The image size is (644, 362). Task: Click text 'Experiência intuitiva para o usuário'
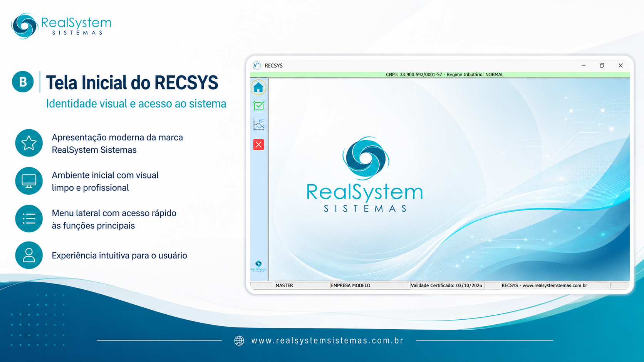tap(119, 255)
